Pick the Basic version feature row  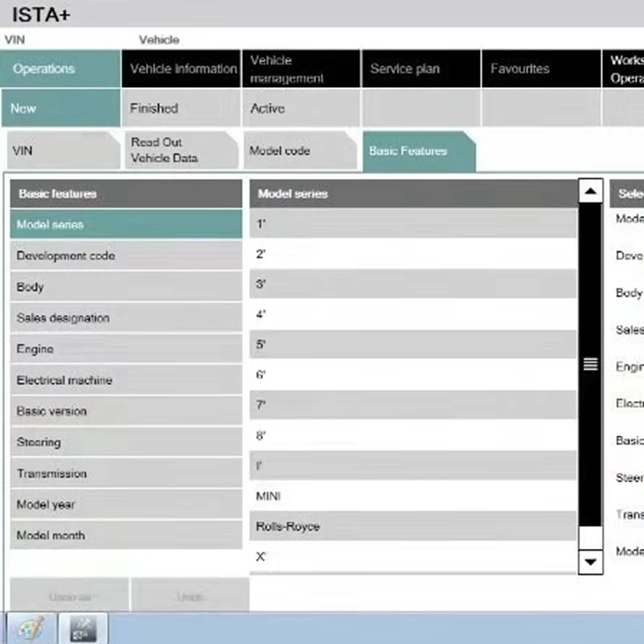pyautogui.click(x=126, y=411)
